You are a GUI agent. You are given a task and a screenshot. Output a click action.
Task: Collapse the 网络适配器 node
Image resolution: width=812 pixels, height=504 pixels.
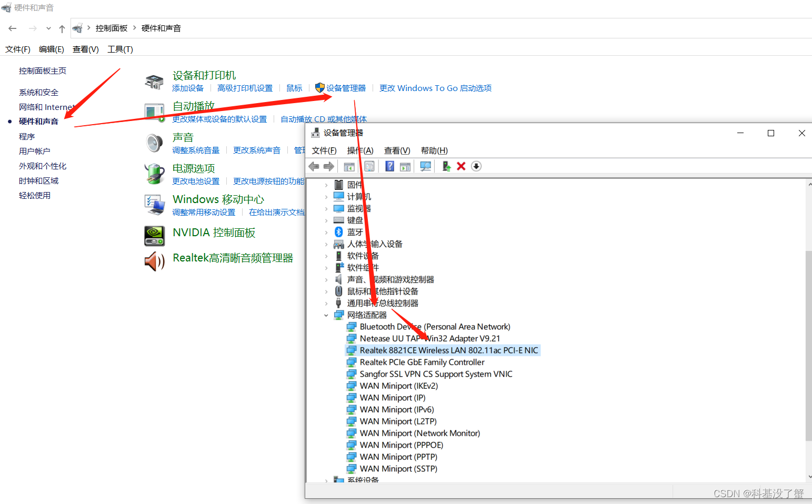[x=326, y=315]
